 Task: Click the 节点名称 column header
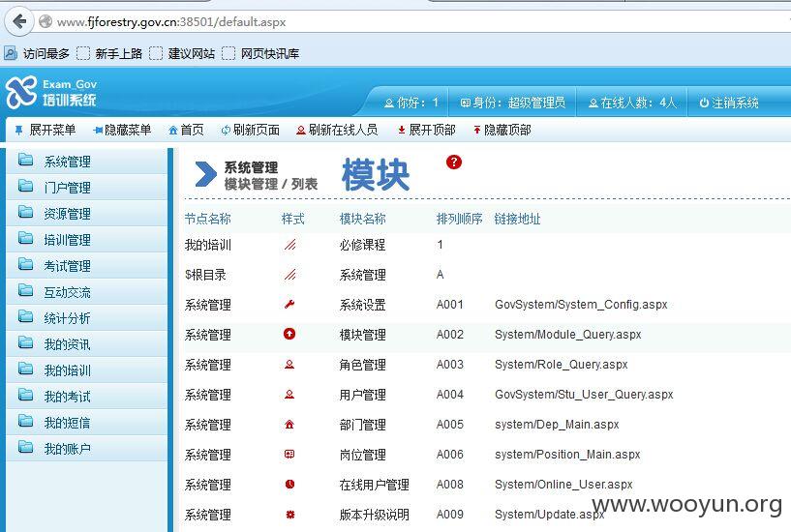(x=208, y=219)
